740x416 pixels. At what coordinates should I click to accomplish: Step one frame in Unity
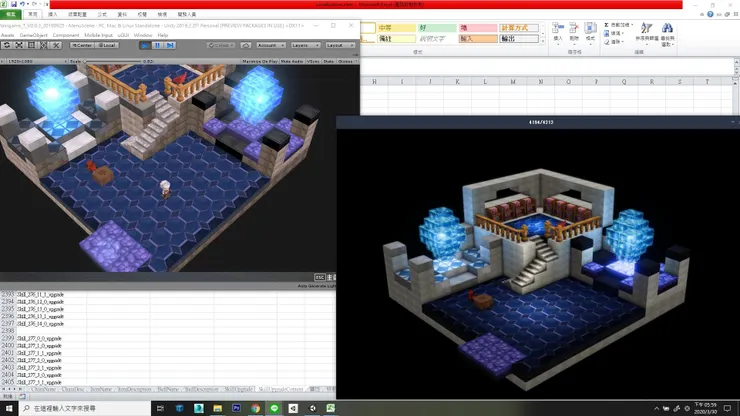coord(170,45)
